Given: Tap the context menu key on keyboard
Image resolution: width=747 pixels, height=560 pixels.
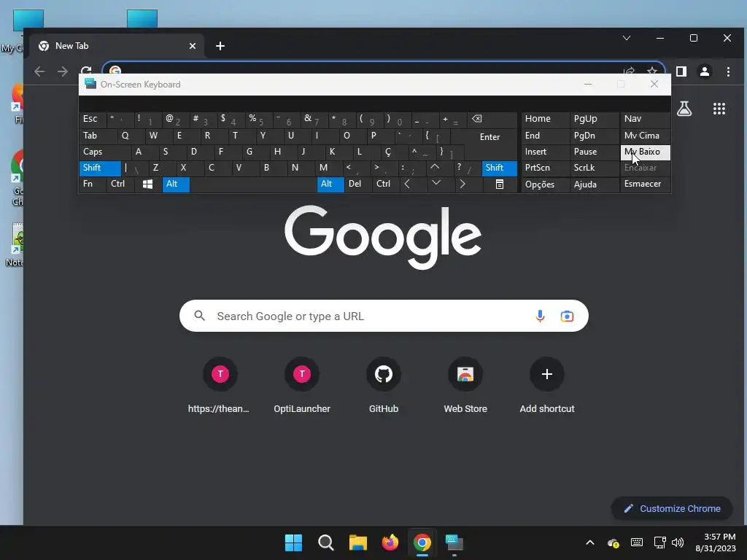Looking at the screenshot, I should [x=500, y=184].
